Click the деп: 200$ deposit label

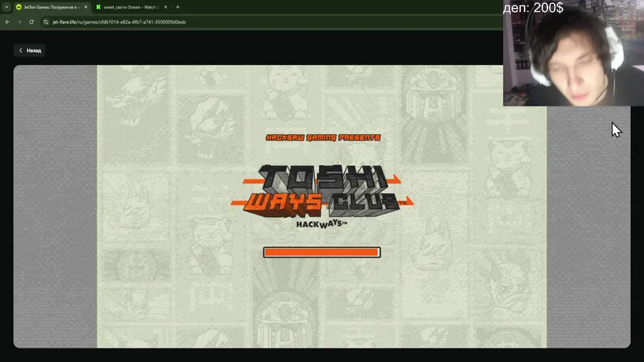[532, 8]
